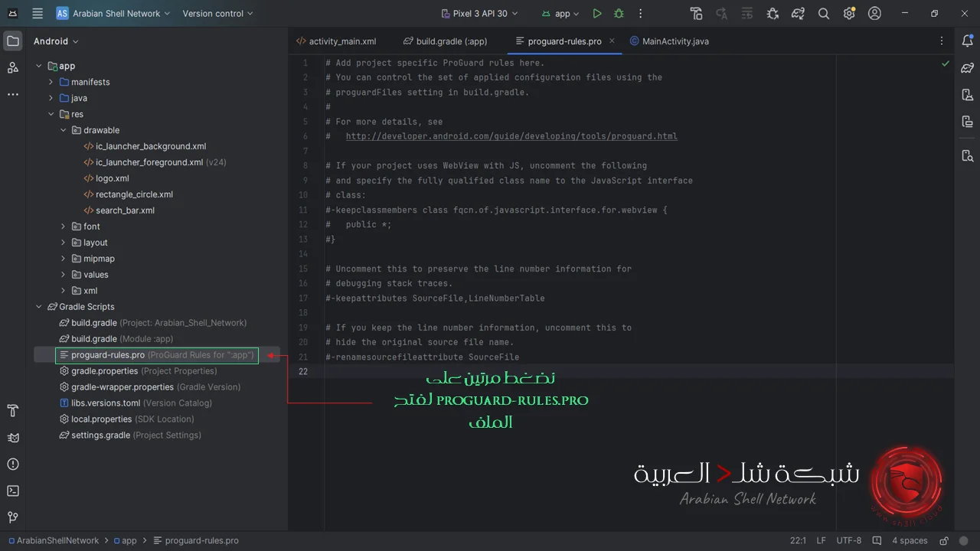
Task: Expand the font folder
Action: click(64, 227)
